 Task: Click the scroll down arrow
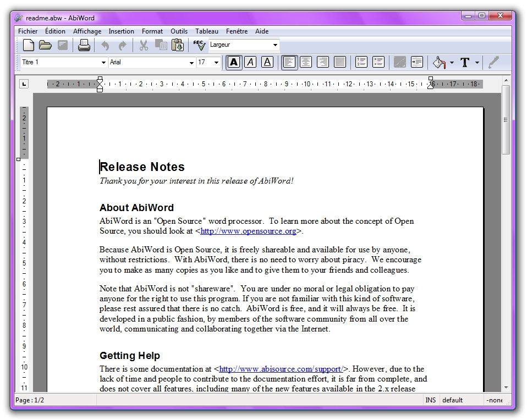pos(506,388)
